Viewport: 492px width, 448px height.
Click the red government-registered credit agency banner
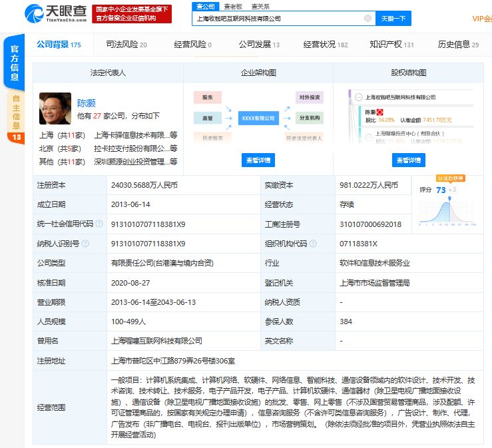[x=132, y=14]
